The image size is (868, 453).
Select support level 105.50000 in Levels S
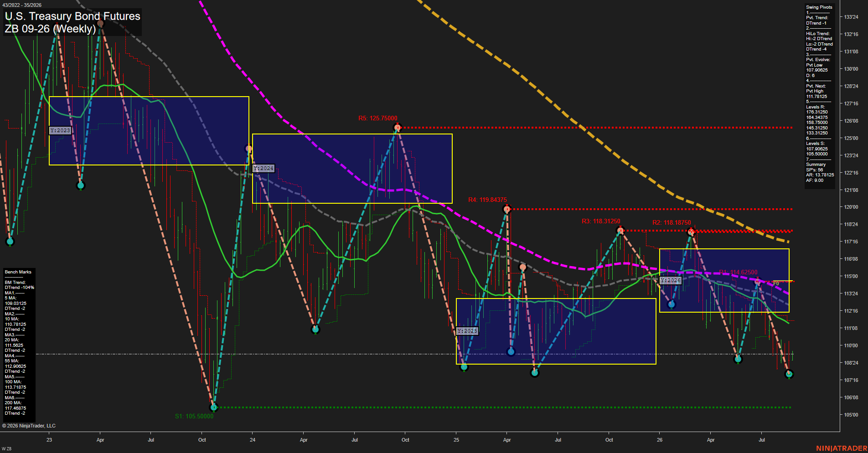click(x=816, y=154)
